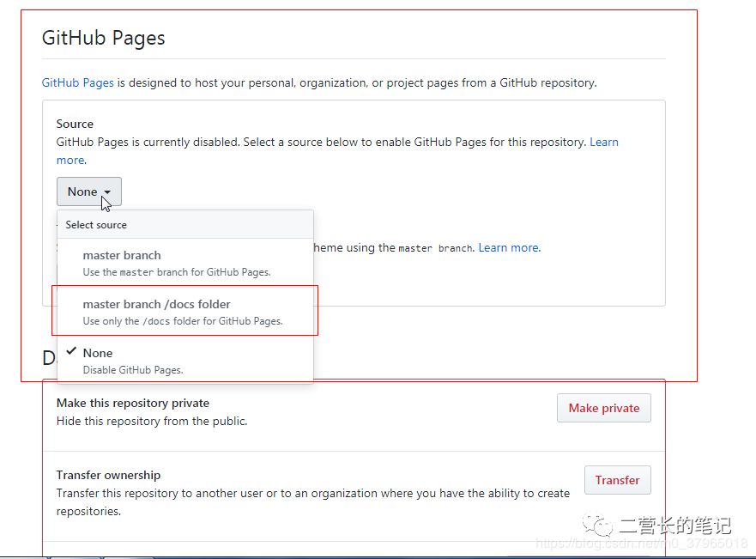Screen dimensions: 756x559
Task: Select master branch as source
Action: pos(185,263)
